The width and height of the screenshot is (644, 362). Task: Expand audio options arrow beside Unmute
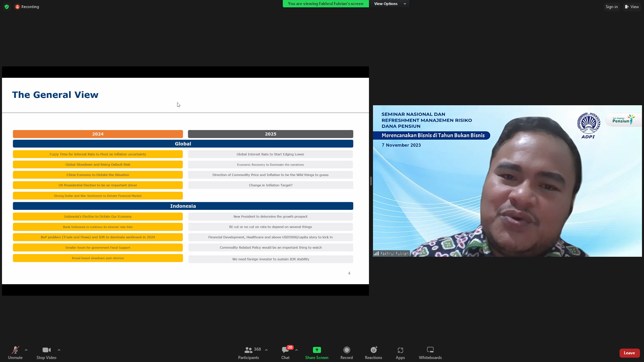click(26, 350)
